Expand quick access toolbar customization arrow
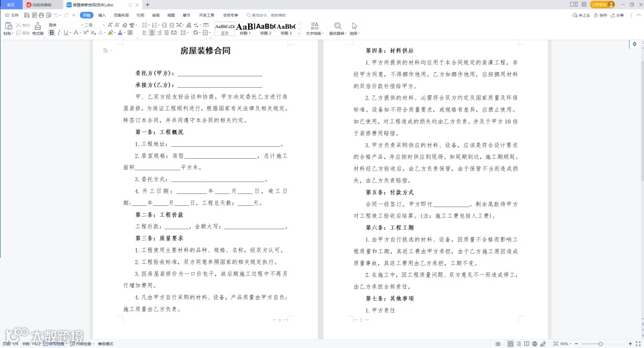This screenshot has width=644, height=348. point(73,15)
